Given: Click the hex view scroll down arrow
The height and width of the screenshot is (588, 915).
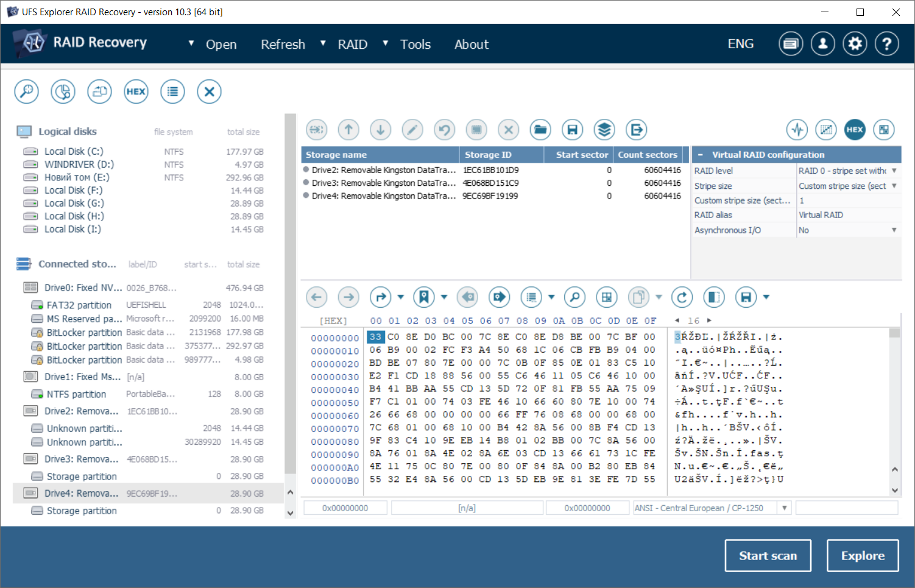Looking at the screenshot, I should tap(895, 491).
